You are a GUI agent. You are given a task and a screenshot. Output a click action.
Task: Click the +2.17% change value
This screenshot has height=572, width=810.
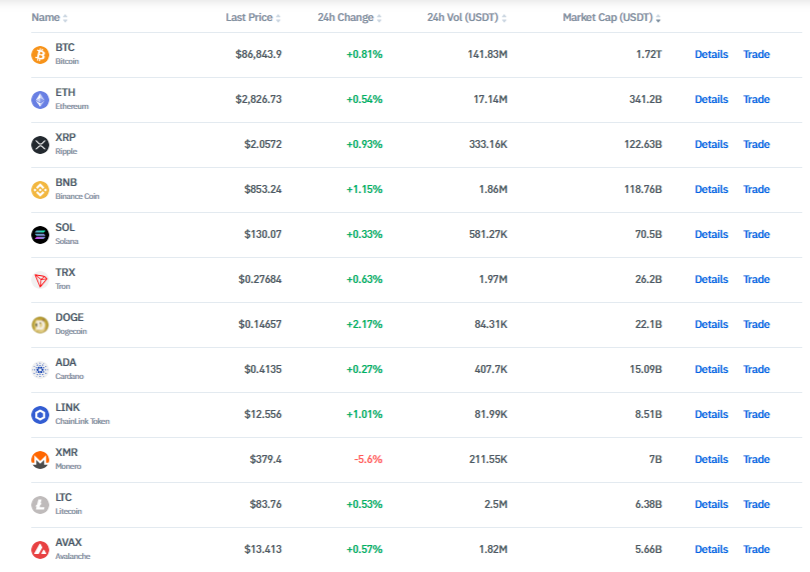(x=364, y=324)
